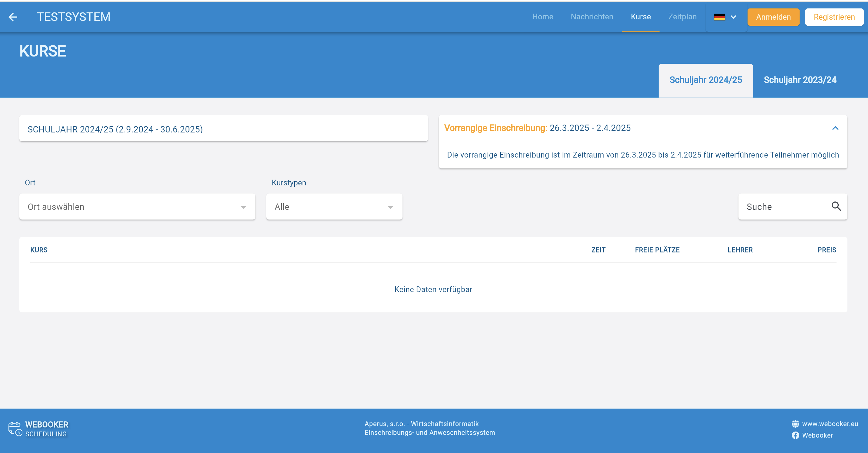This screenshot has height=453, width=868.
Task: Click the Registrieren button
Action: [834, 17]
